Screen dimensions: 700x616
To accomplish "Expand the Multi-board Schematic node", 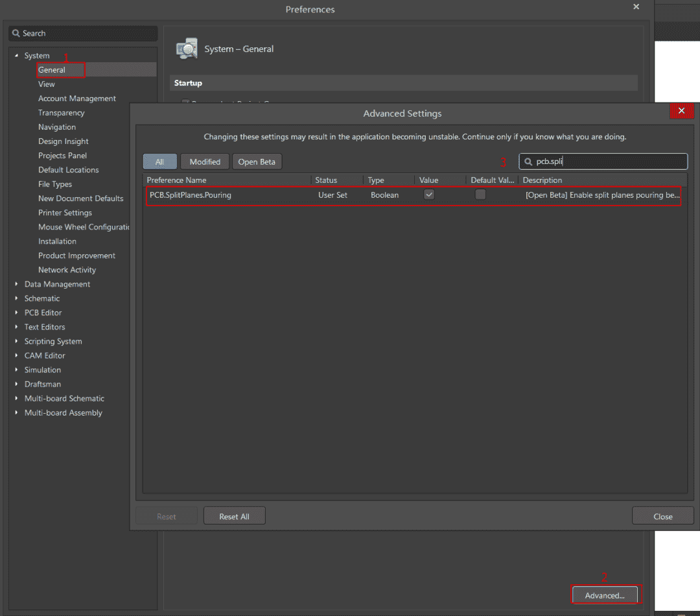I will click(16, 399).
